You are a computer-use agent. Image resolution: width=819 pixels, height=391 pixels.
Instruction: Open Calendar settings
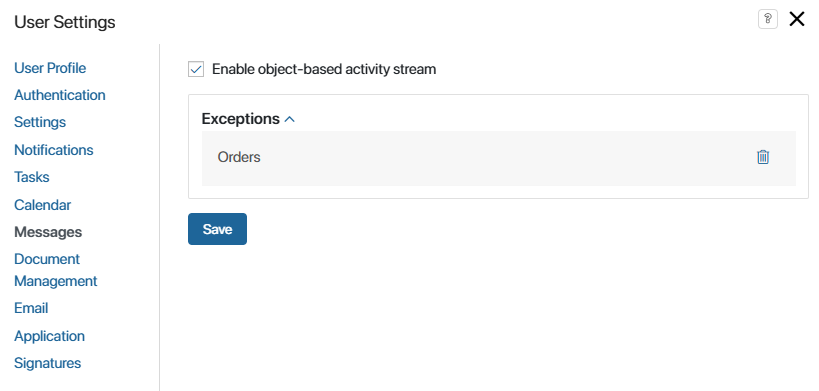[42, 205]
